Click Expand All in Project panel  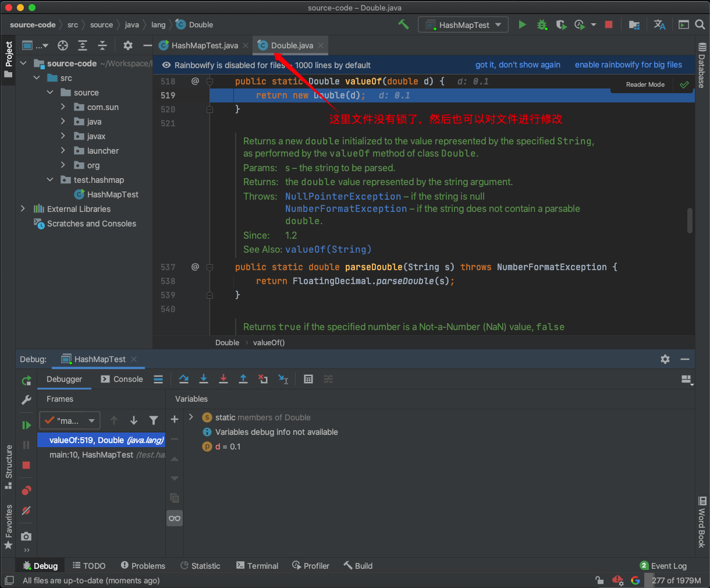(x=83, y=45)
